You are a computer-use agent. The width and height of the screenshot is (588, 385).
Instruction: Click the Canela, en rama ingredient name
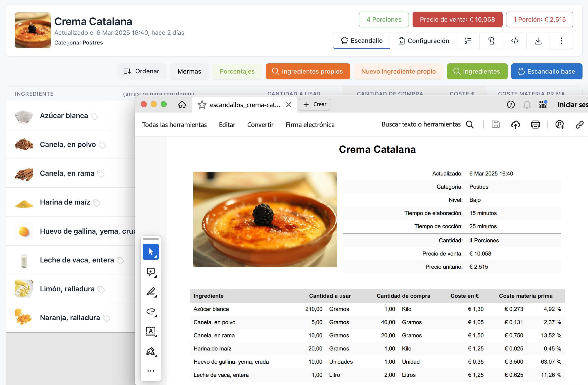(67, 173)
